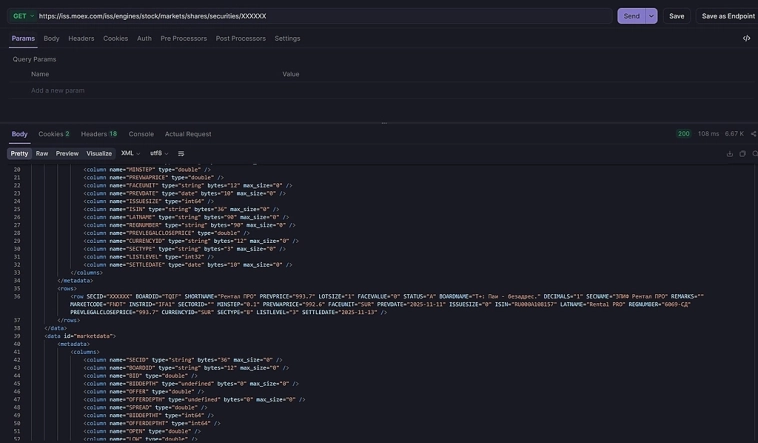This screenshot has height=443, width=758.
Task: Click the share response icon
Action: 754,133
